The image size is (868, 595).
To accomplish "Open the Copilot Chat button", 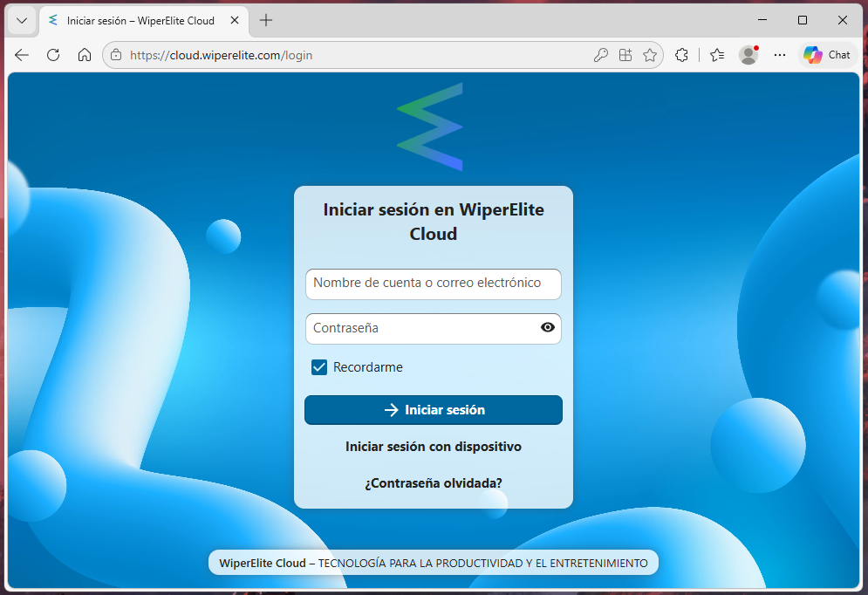I will [x=828, y=55].
